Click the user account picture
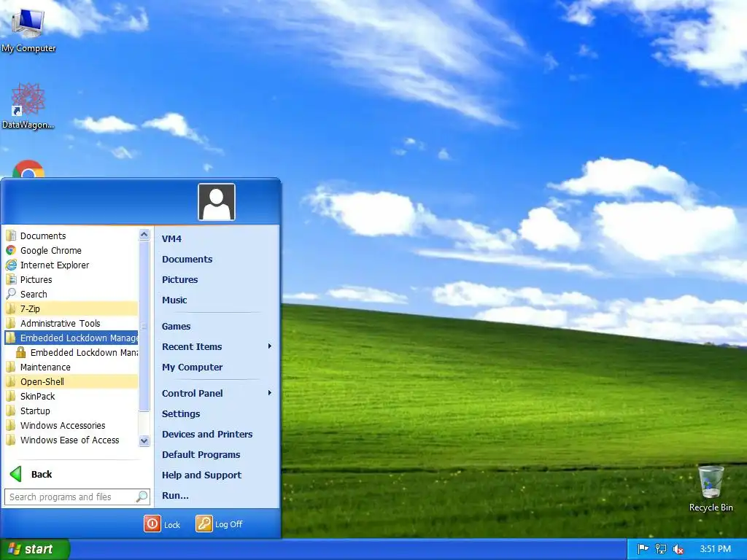Image resolution: width=747 pixels, height=560 pixels. click(217, 202)
